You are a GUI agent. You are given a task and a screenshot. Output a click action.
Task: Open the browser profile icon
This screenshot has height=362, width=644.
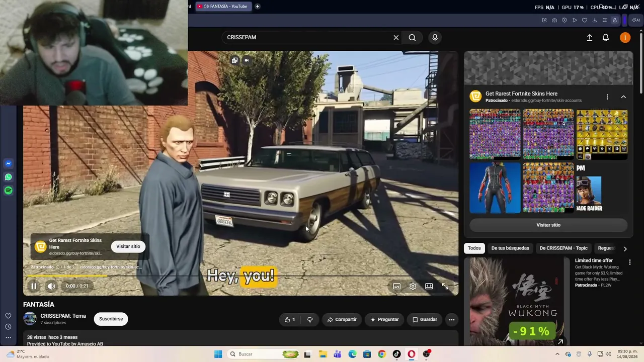615,20
